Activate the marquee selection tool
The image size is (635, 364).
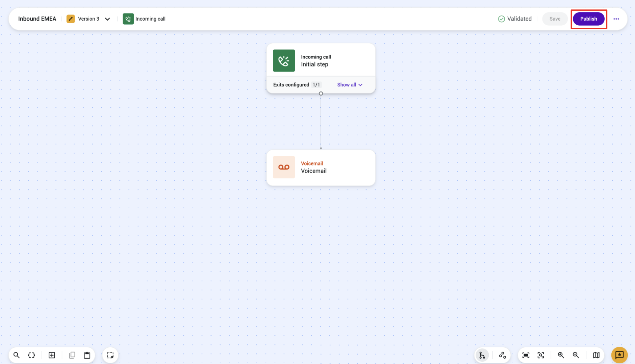110,355
